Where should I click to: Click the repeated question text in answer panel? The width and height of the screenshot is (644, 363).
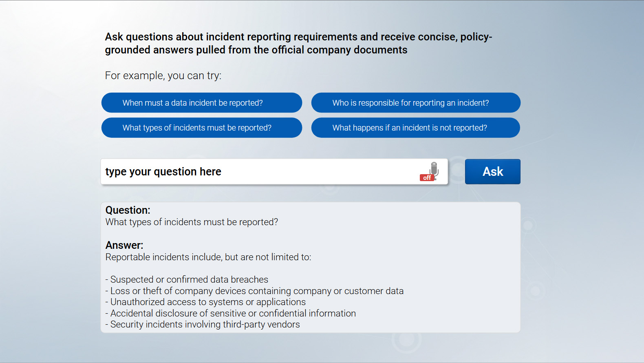click(x=192, y=222)
